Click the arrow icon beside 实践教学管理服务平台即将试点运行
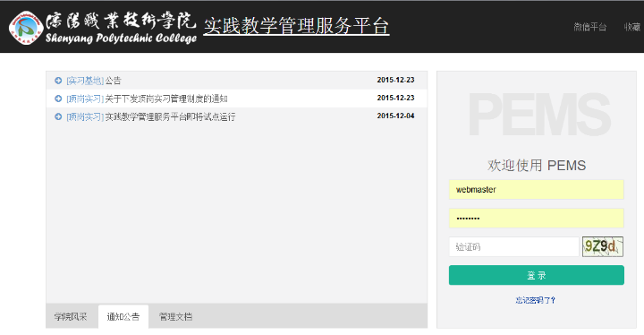The width and height of the screenshot is (644, 335). (58, 116)
